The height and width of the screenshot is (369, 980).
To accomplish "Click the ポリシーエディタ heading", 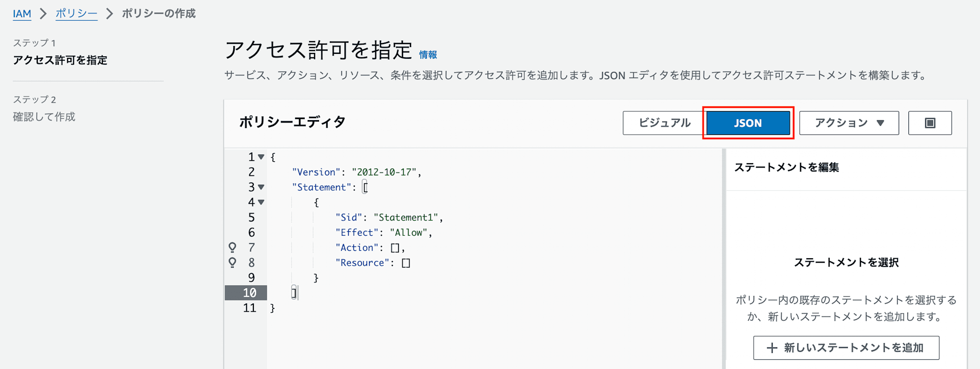I will pyautogui.click(x=293, y=122).
